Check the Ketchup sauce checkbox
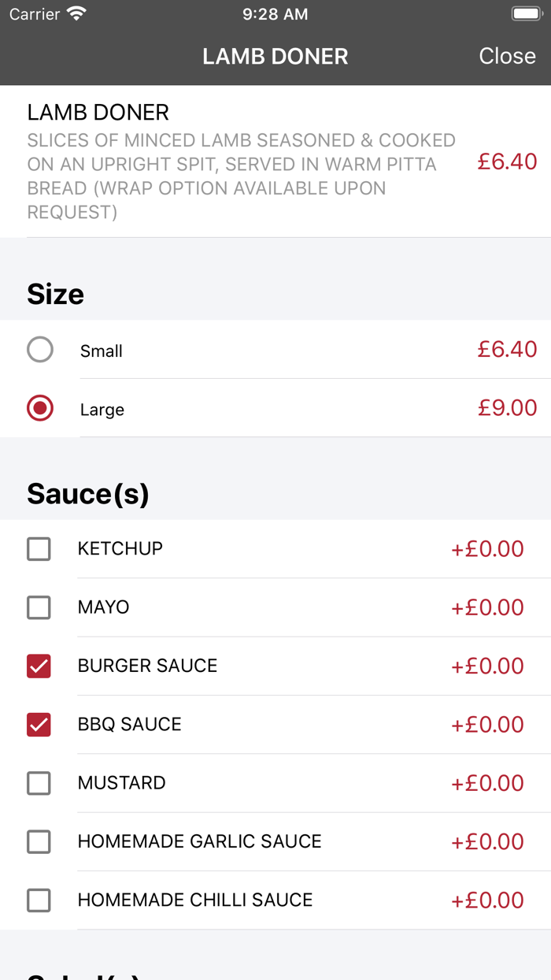The image size is (551, 980). [x=39, y=549]
